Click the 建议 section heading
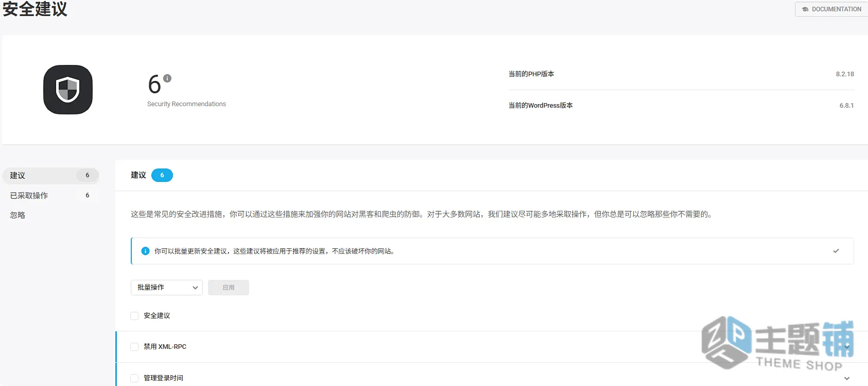The image size is (868, 386). click(x=138, y=175)
